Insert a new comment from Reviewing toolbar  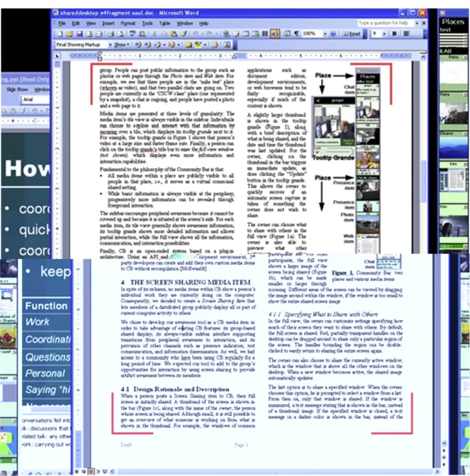point(188,45)
